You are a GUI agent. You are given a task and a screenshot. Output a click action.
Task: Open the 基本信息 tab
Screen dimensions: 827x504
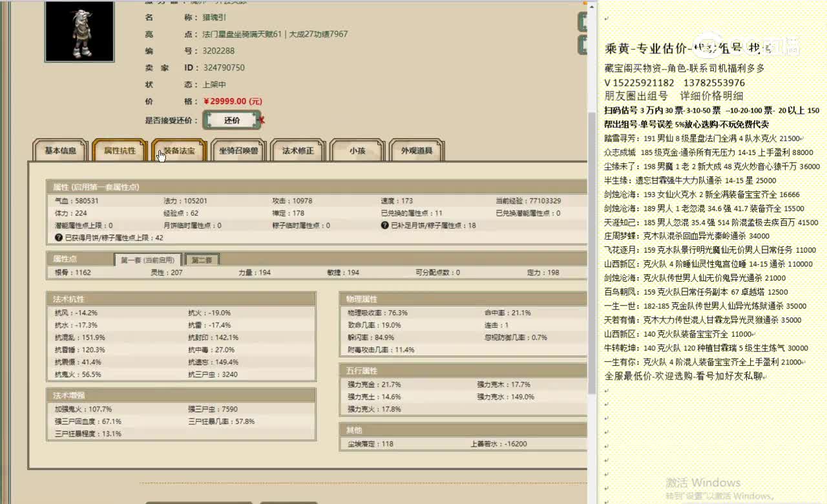tap(60, 151)
